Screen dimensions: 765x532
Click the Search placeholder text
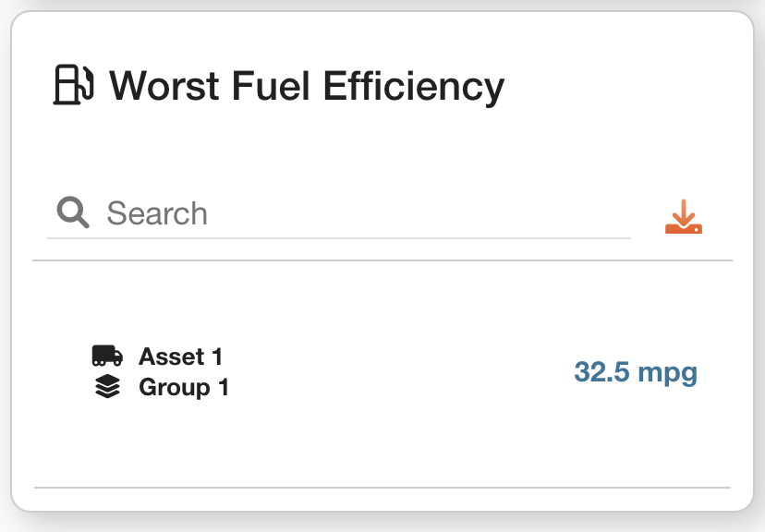(157, 213)
